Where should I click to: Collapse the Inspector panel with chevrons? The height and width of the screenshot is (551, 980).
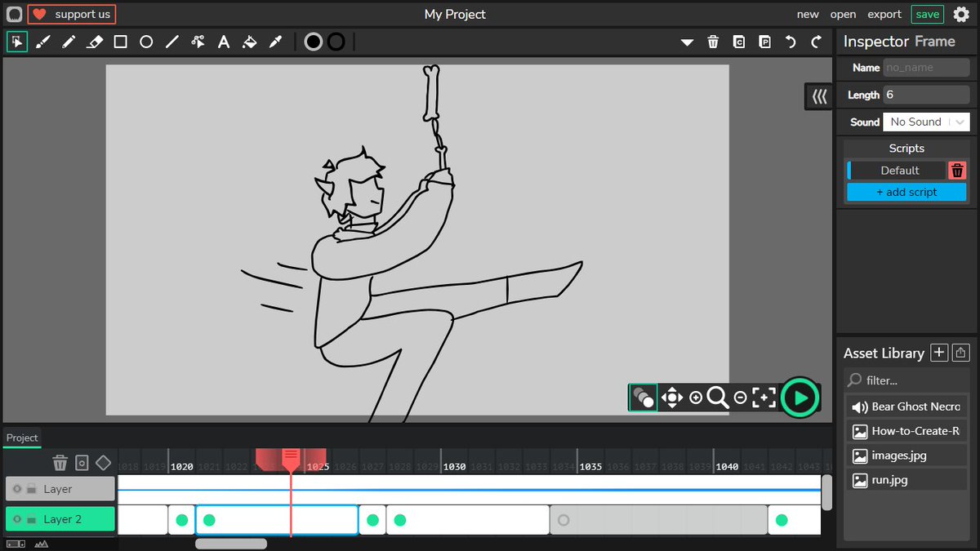[819, 97]
